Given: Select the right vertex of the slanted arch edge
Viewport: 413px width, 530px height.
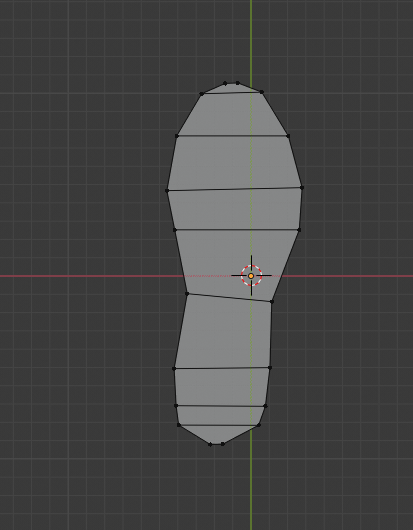Looking at the screenshot, I should tap(272, 302).
